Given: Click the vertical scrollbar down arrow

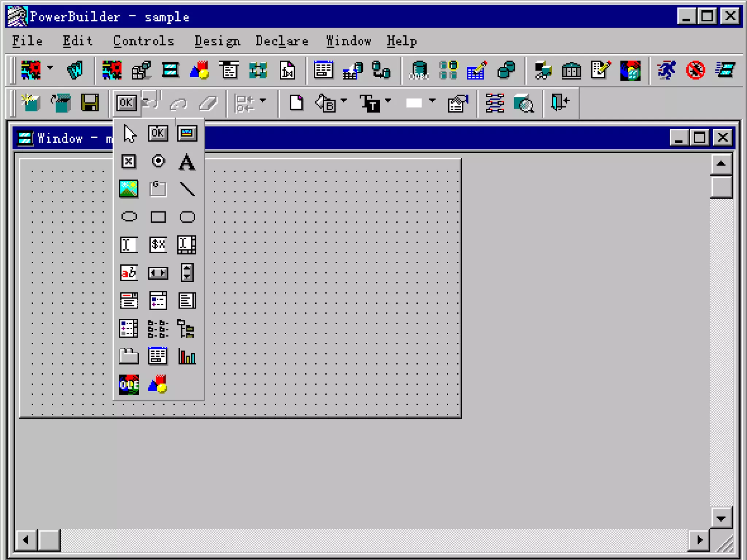Looking at the screenshot, I should (x=721, y=518).
